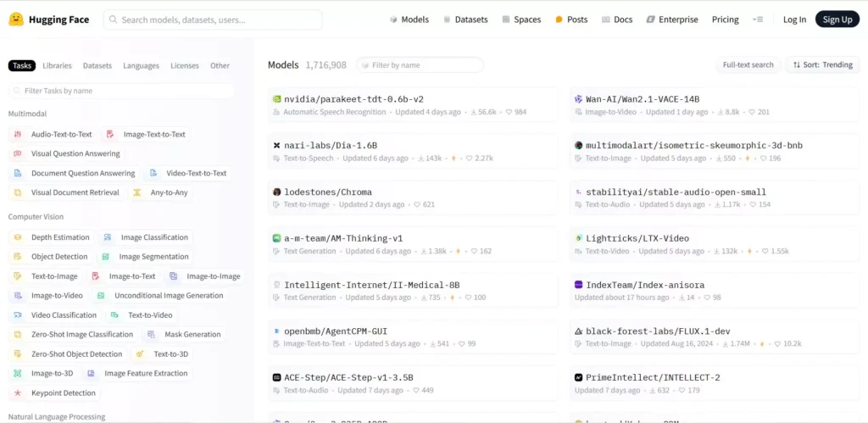The width and height of the screenshot is (868, 423).
Task: Open the lodestones/Chroma model card
Action: coord(413,198)
